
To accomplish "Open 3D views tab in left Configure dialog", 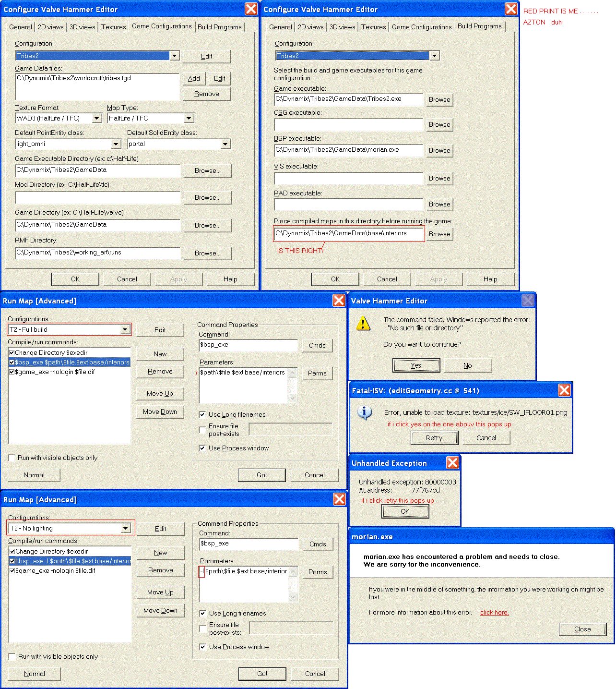I will click(83, 27).
